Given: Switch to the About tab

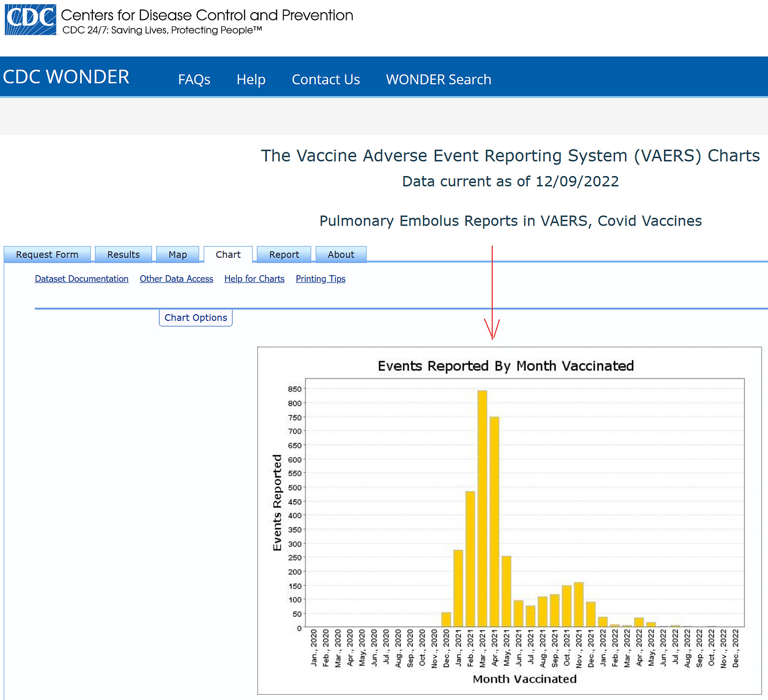Looking at the screenshot, I should (341, 255).
